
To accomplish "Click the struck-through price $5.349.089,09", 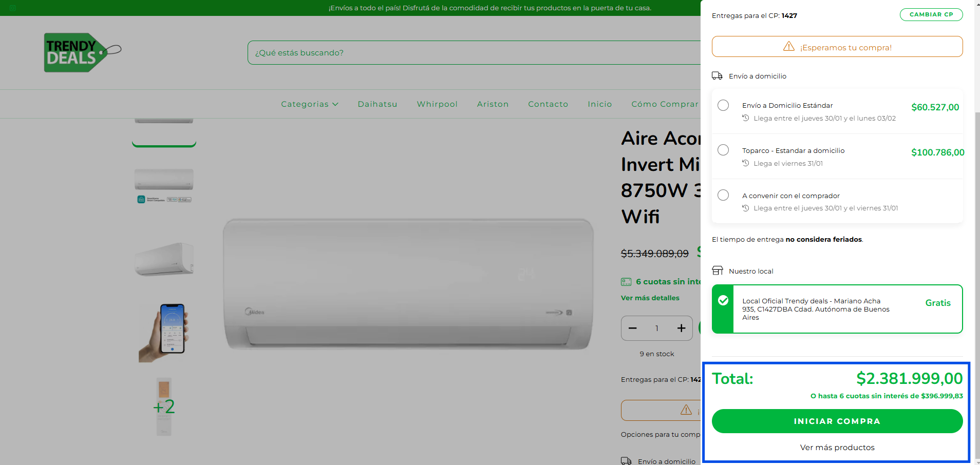I will 654,254.
